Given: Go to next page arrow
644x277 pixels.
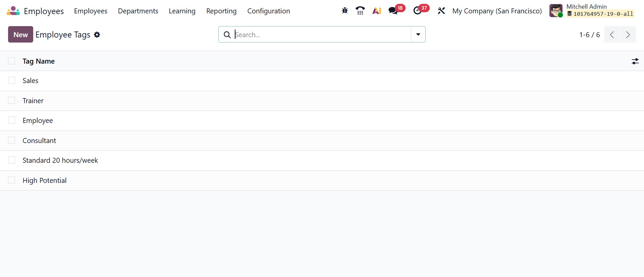Looking at the screenshot, I should [x=628, y=34].
